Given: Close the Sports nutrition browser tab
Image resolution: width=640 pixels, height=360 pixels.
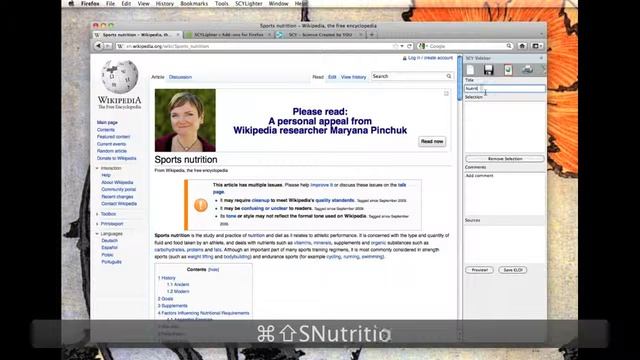Looking at the screenshot, I should tap(178, 35).
